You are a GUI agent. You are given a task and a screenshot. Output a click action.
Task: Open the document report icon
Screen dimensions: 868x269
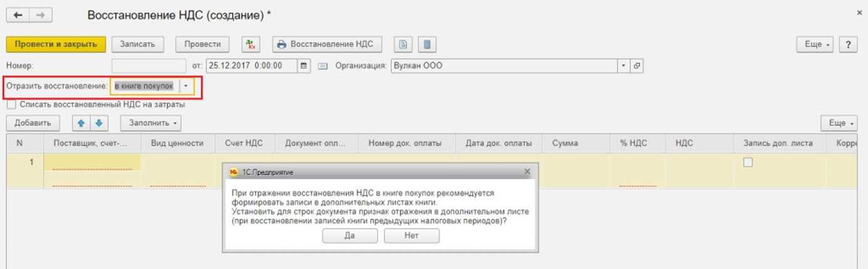(404, 45)
